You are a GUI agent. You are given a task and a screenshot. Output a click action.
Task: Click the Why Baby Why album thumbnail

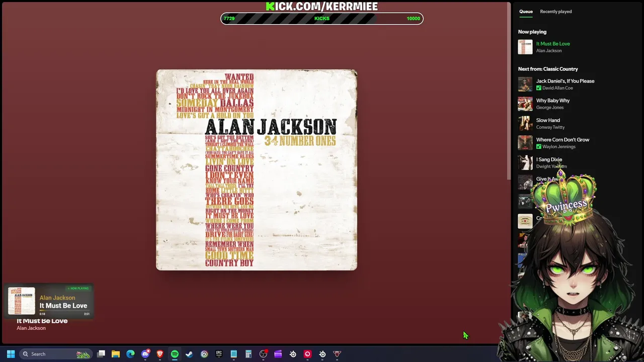525,104
